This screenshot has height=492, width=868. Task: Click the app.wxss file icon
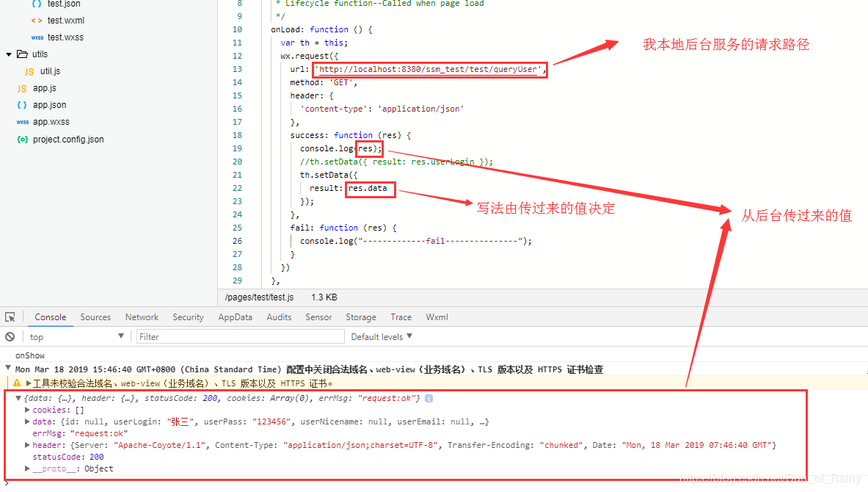click(x=23, y=122)
